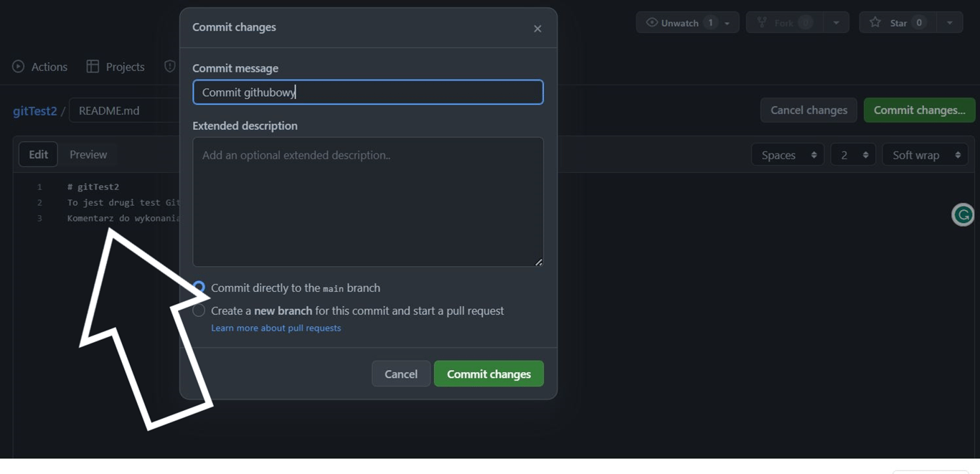Open the Actions tab

[40, 67]
